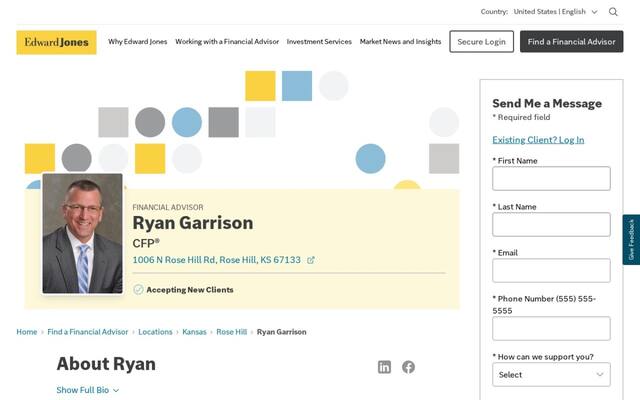640x400 pixels.
Task: Click the external link icon beside address
Action: point(311,260)
